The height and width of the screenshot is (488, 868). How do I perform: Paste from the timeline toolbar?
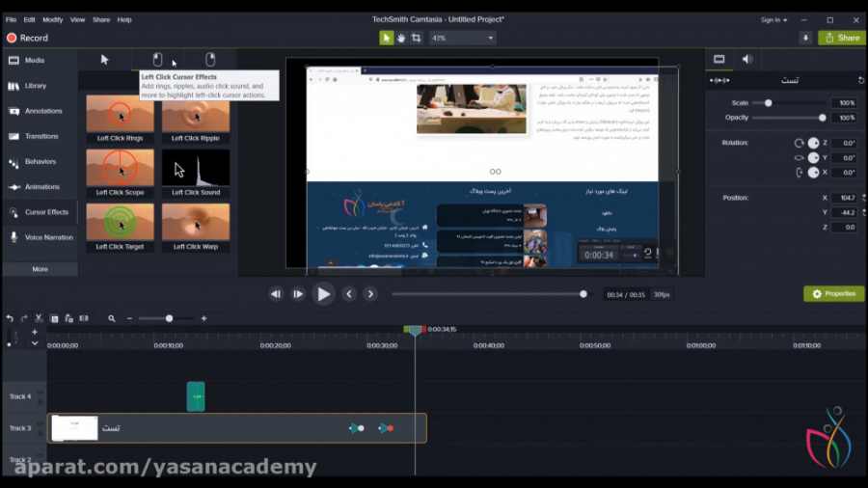(68, 318)
